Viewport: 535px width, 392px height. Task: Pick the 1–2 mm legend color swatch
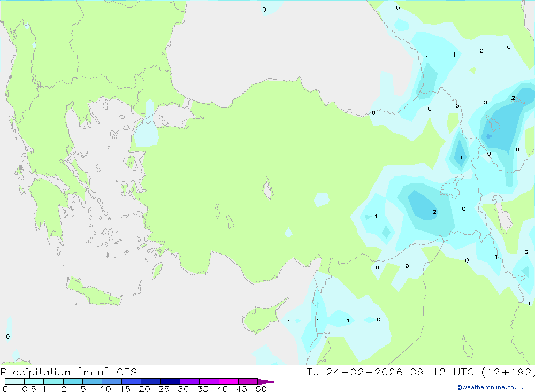[53, 381]
